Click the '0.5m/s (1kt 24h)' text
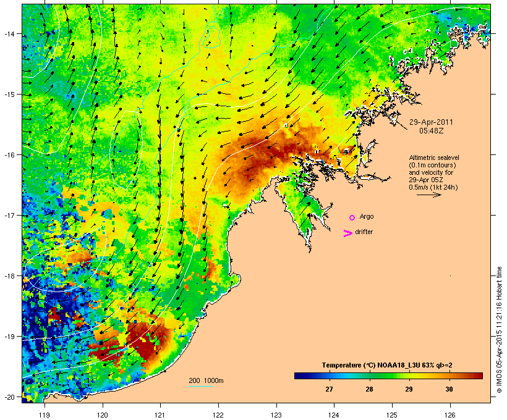 433,187
